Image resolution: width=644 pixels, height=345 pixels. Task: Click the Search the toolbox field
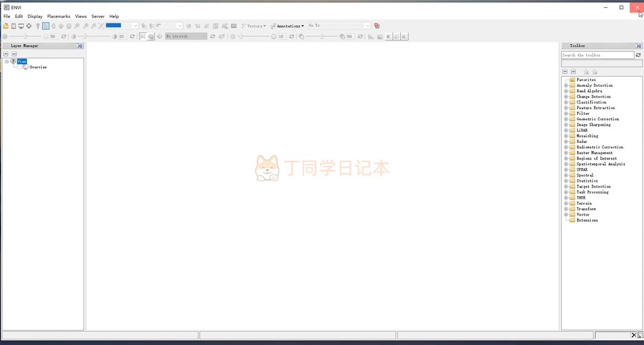(598, 55)
